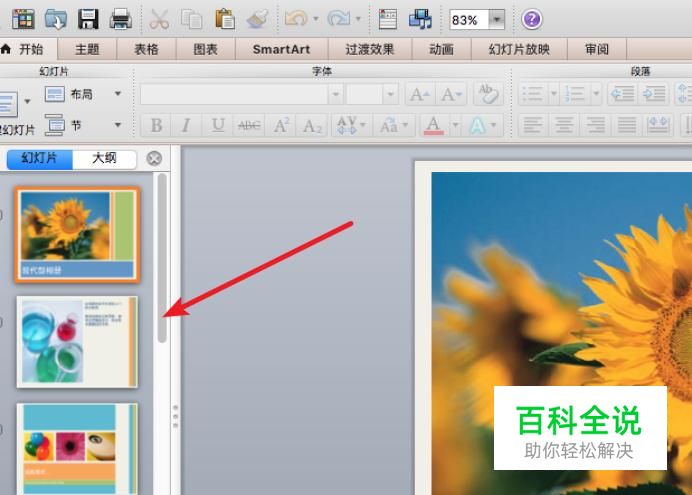692x495 pixels.
Task: Save the presentation with floppy icon
Action: [88, 19]
